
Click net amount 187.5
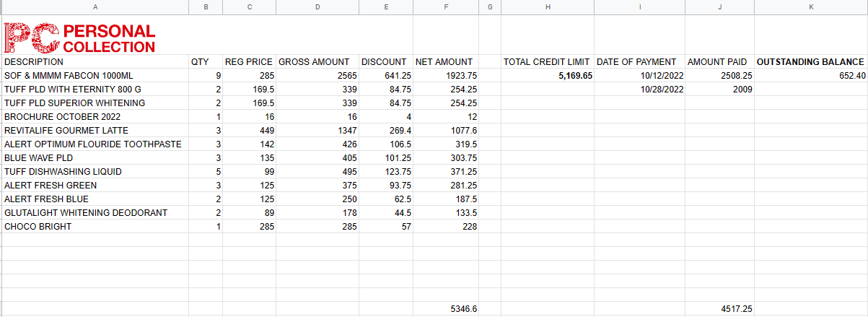[446, 199]
